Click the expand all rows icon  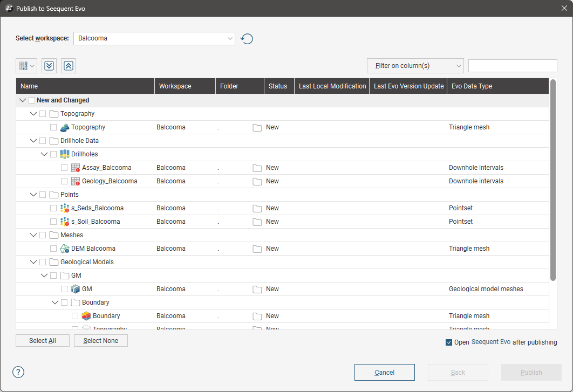[x=49, y=66]
